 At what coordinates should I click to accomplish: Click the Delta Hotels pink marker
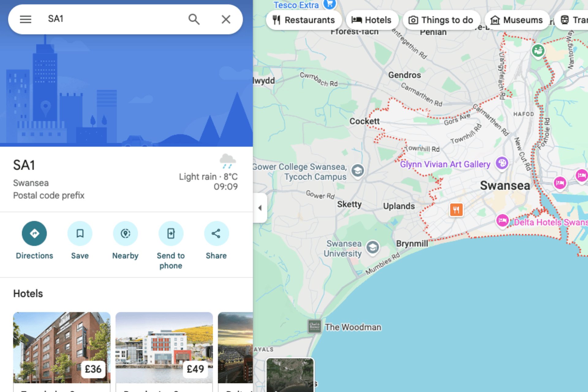(x=503, y=221)
